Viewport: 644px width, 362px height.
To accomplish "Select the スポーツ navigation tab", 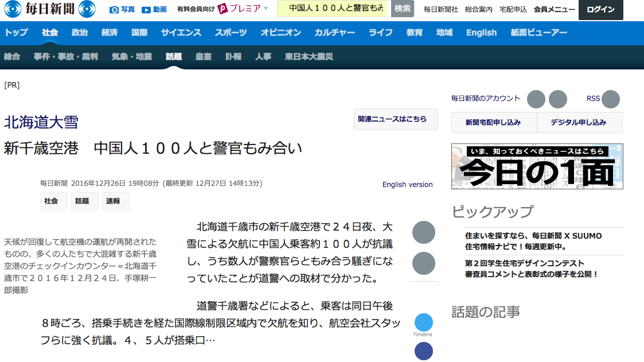I will 231,33.
